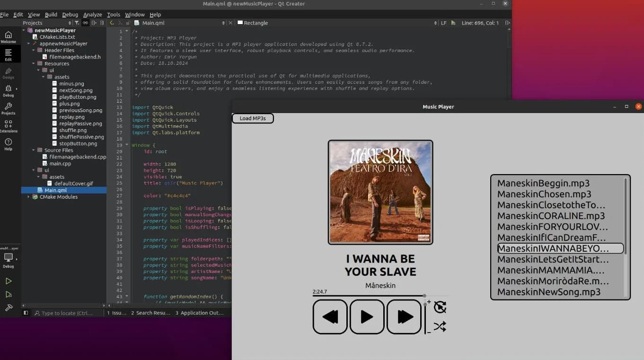Screen dimensions: 644x360
Task: Open the Analyze menu
Action: tap(93, 15)
